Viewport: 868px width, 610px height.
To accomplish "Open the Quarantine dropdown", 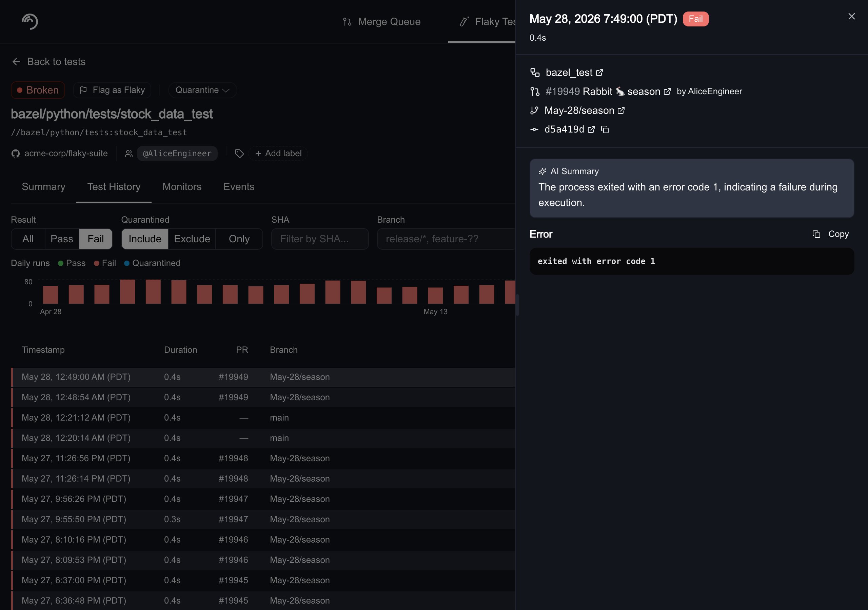I will (202, 90).
